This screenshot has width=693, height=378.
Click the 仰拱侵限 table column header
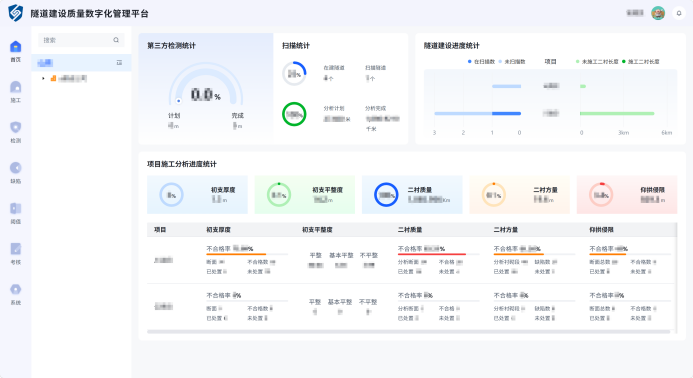pyautogui.click(x=602, y=230)
